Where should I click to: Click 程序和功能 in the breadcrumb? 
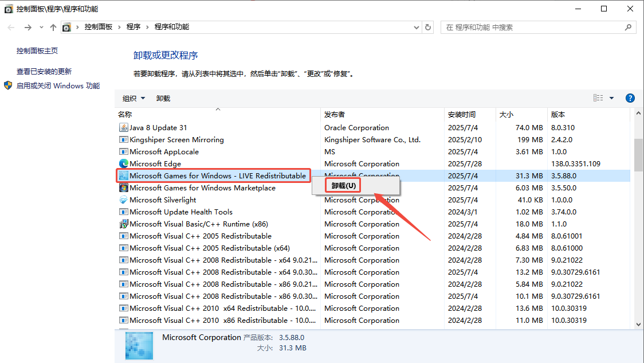(172, 27)
